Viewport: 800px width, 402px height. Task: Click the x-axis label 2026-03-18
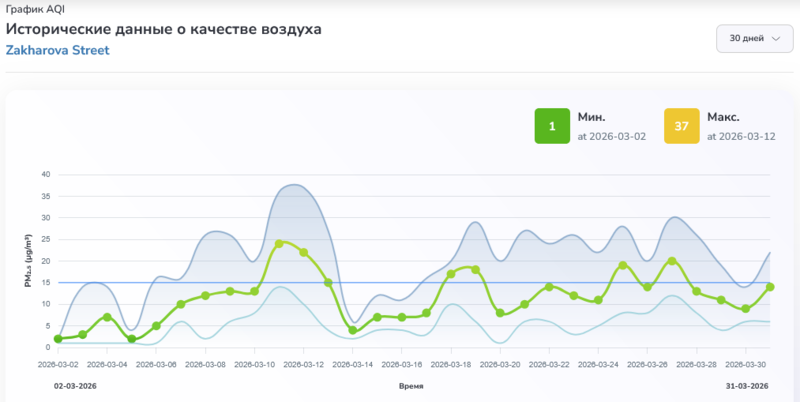click(x=451, y=365)
